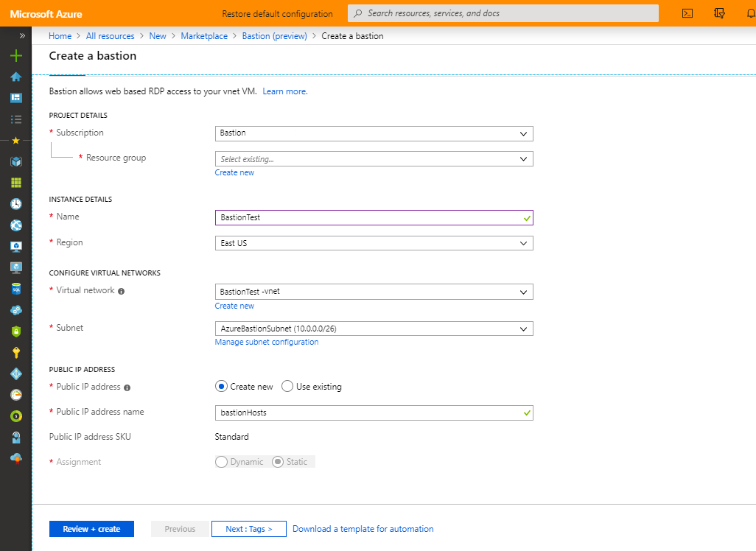Open the Dashboard icon in sidebar
756x551 pixels.
coord(16,98)
